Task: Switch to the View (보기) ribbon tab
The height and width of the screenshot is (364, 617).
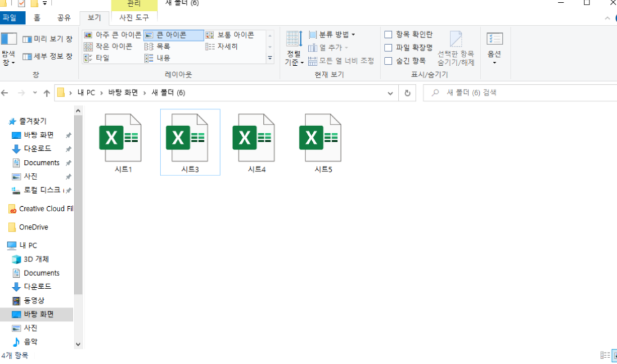Action: (x=95, y=18)
